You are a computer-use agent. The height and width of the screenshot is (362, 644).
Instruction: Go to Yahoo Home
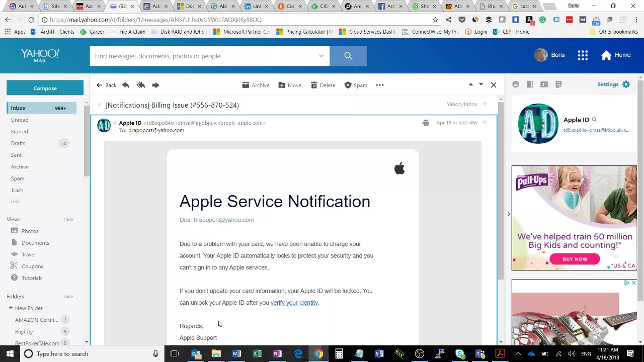[616, 55]
